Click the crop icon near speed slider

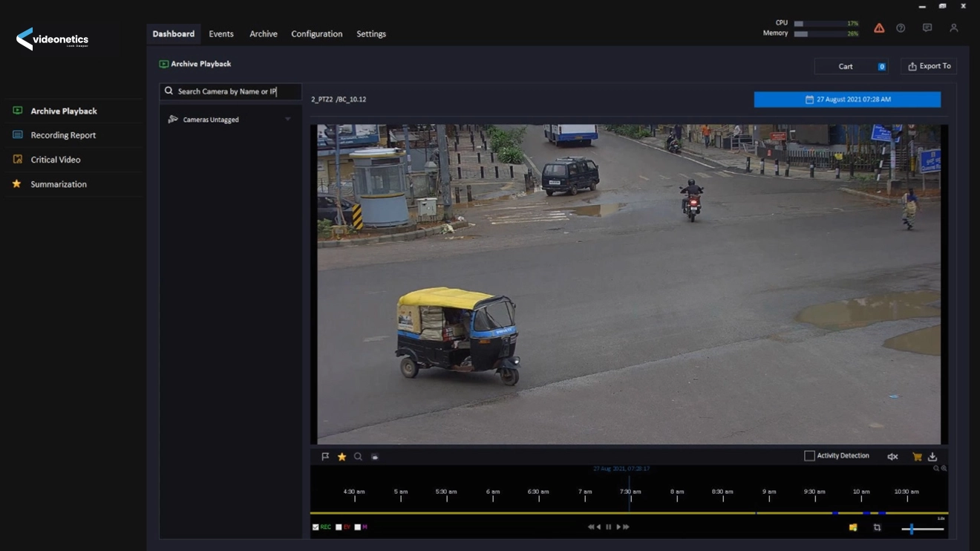(877, 527)
